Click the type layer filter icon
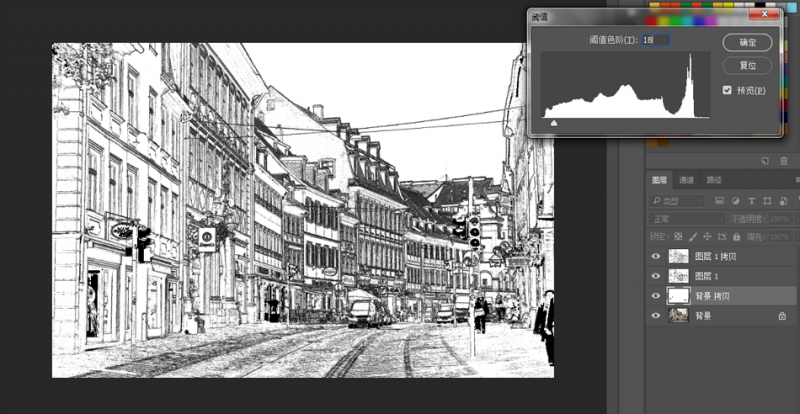800x414 pixels. tap(752, 201)
